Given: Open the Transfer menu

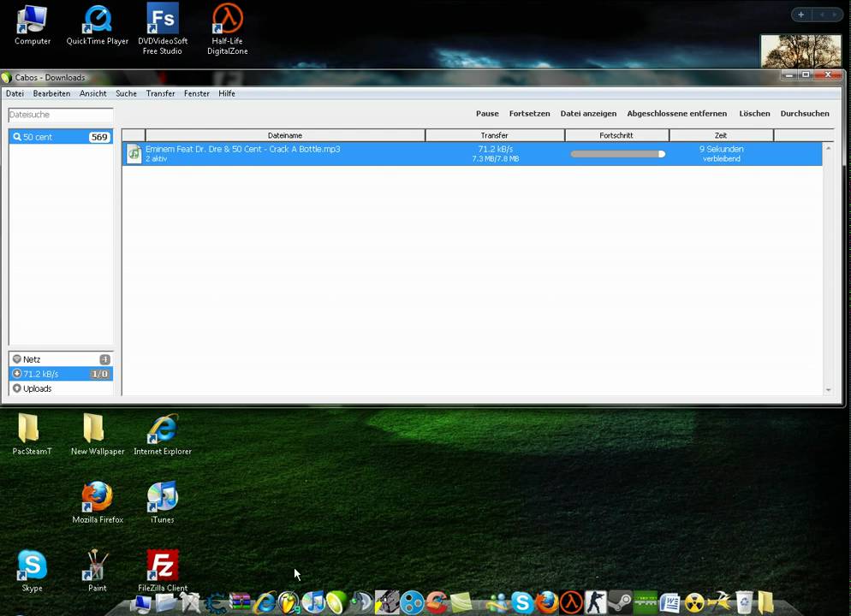Looking at the screenshot, I should 160,93.
